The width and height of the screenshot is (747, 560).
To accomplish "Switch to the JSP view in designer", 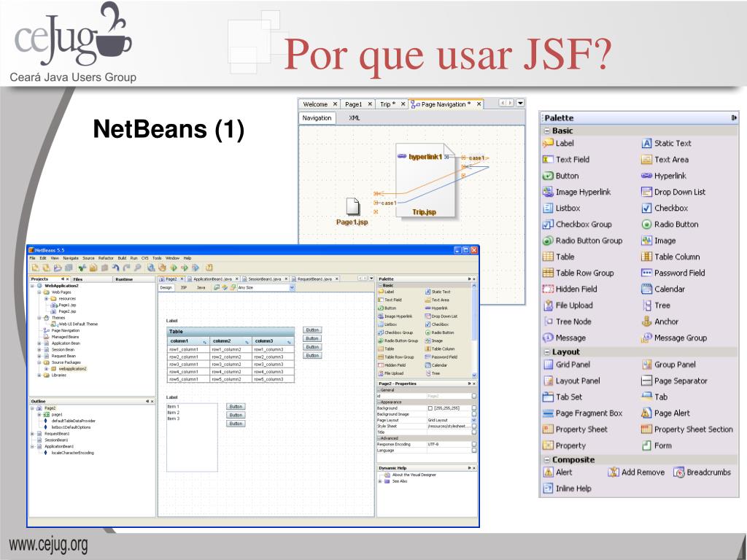I will 183,287.
